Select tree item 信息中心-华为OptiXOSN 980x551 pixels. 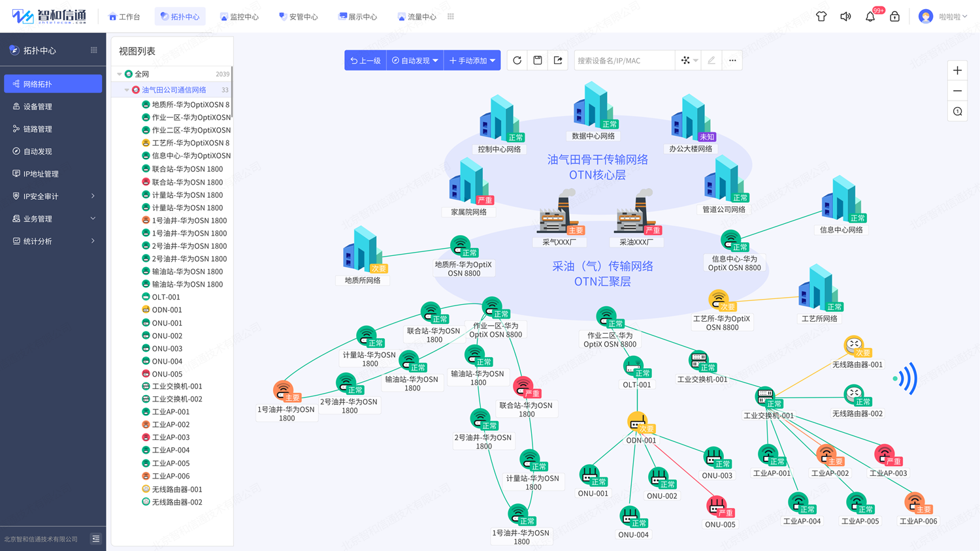[x=186, y=156]
